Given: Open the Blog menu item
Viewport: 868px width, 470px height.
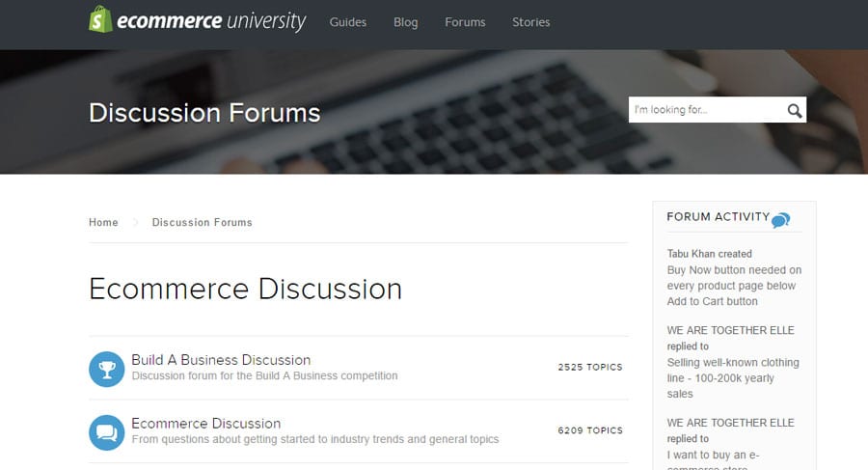Looking at the screenshot, I should coord(406,22).
